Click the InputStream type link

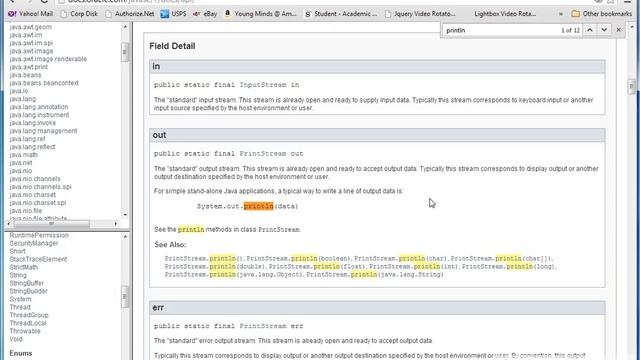click(x=263, y=85)
